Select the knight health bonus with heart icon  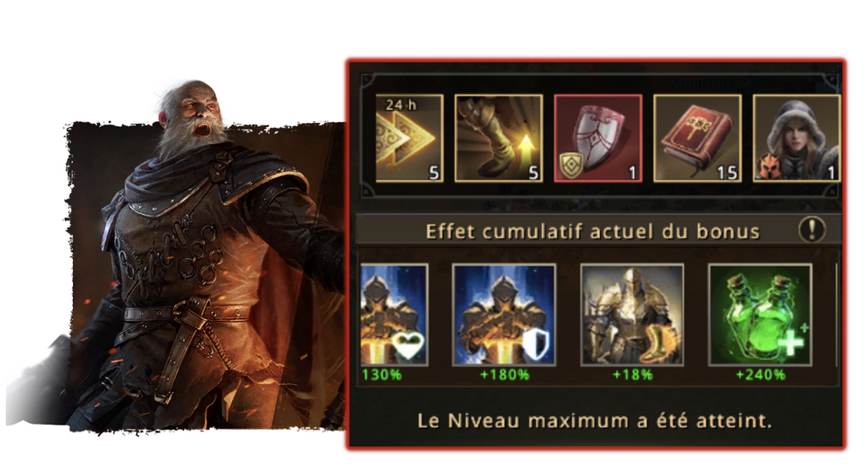pos(394,315)
